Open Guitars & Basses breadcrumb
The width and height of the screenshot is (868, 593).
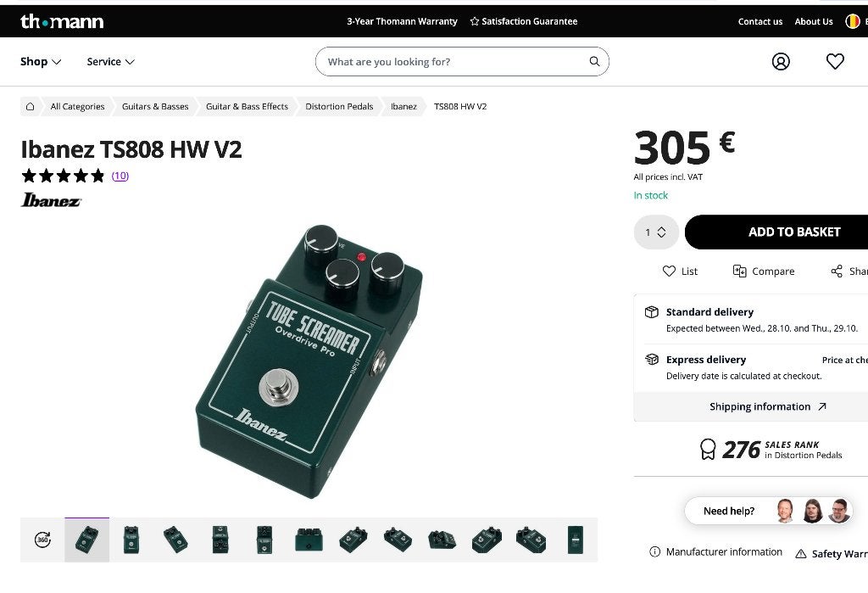155,106
